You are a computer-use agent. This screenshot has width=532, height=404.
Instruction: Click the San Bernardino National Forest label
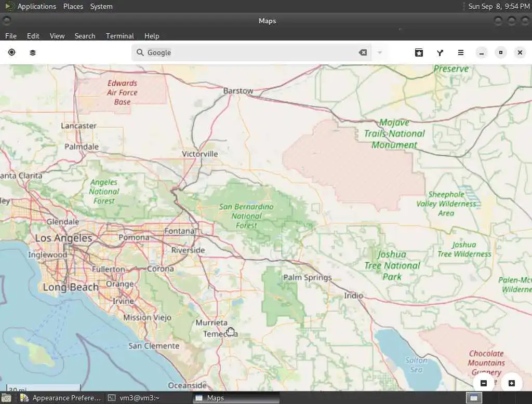click(x=246, y=216)
